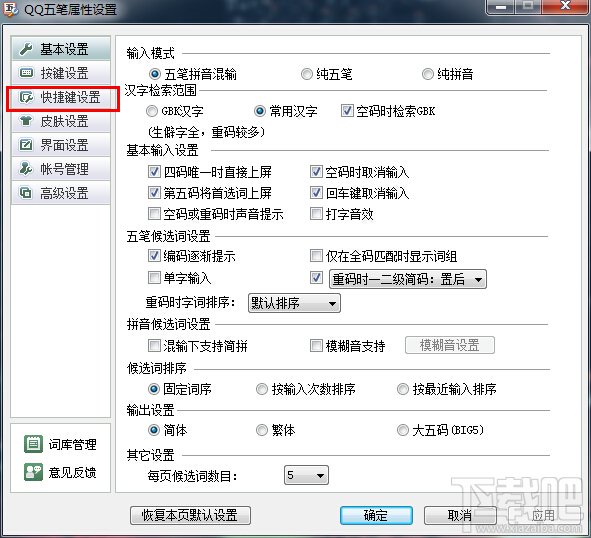Screen dimensions: 591x538
Task: Choose 繁体 output option
Action: pos(262,430)
